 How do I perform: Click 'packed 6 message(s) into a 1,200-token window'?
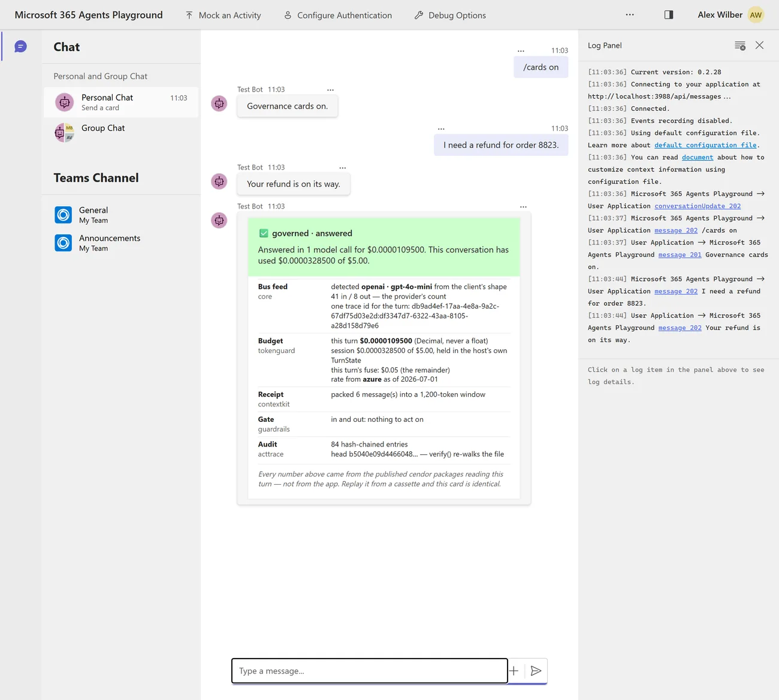click(408, 394)
